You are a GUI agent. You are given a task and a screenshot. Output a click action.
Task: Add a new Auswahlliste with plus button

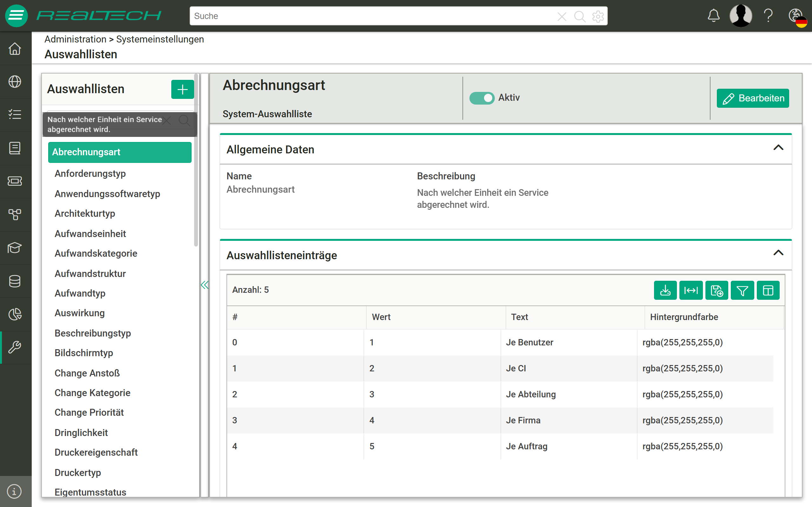pyautogui.click(x=182, y=89)
